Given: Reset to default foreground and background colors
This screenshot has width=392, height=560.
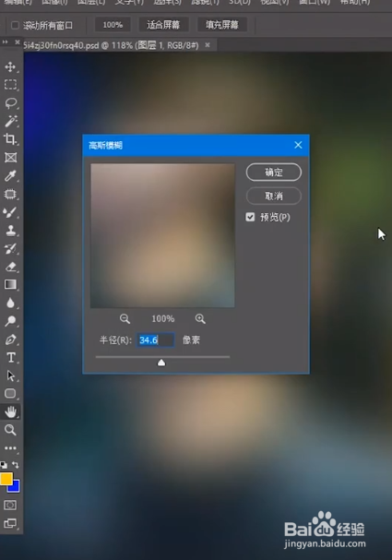Looking at the screenshot, I should [x=4, y=465].
